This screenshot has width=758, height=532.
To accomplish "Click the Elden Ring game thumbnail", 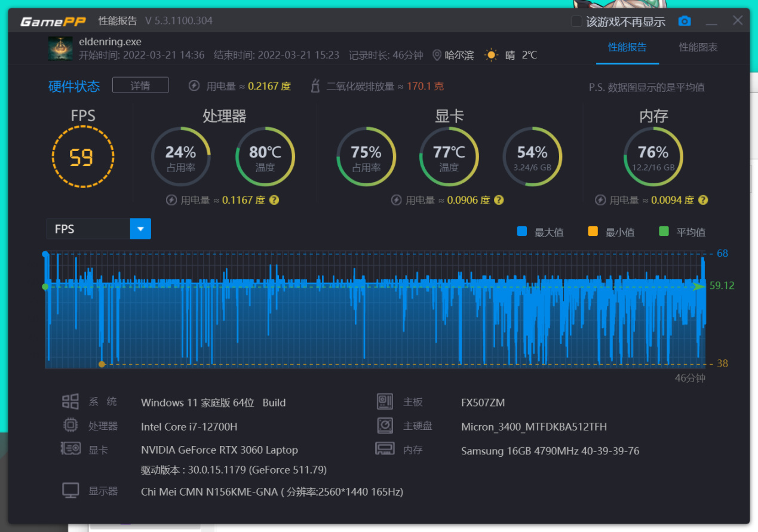I will click(60, 48).
